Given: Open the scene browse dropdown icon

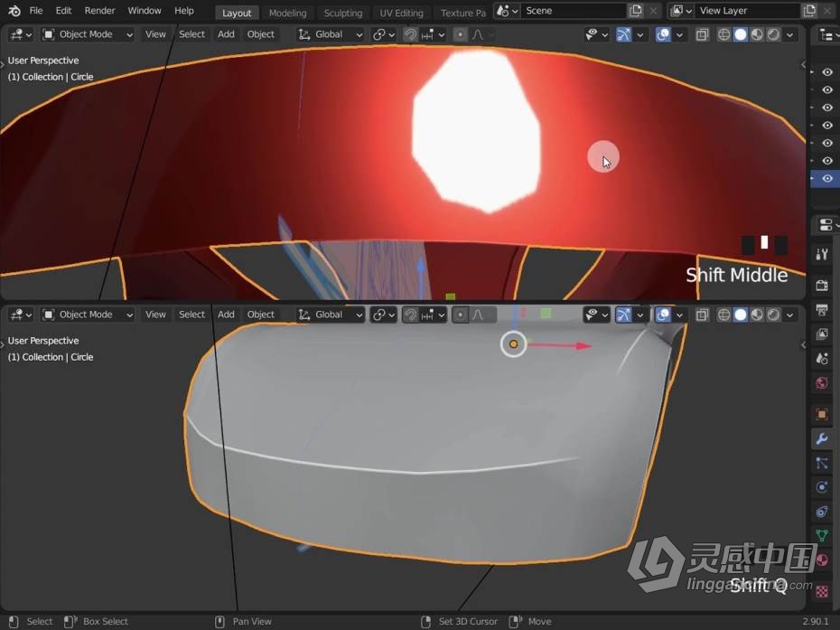Looking at the screenshot, I should pyautogui.click(x=507, y=11).
